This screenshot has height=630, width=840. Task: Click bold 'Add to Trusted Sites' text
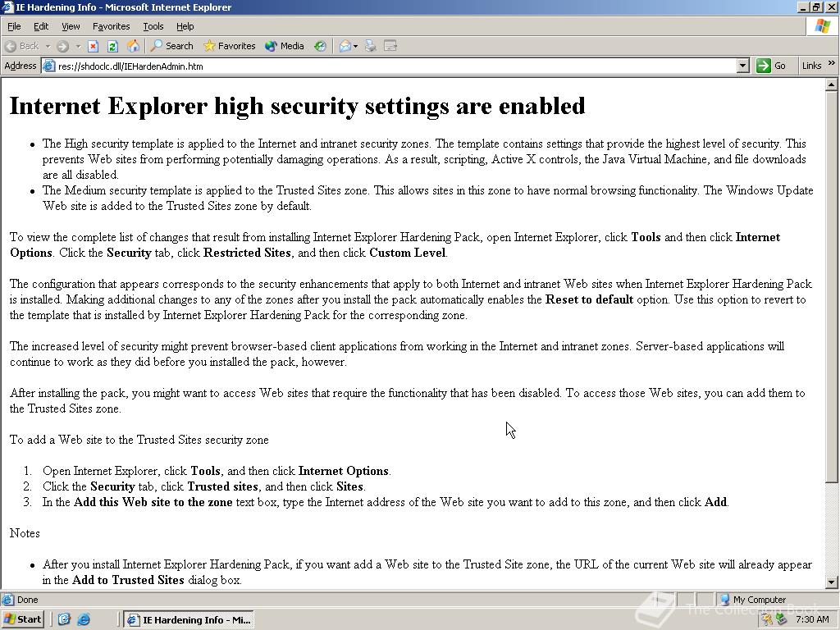(x=128, y=580)
